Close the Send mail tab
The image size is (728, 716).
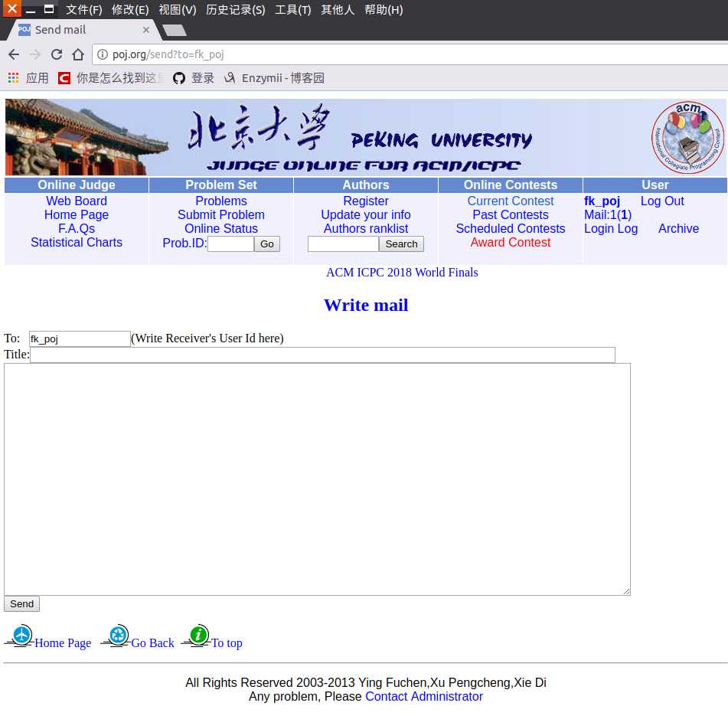145,30
